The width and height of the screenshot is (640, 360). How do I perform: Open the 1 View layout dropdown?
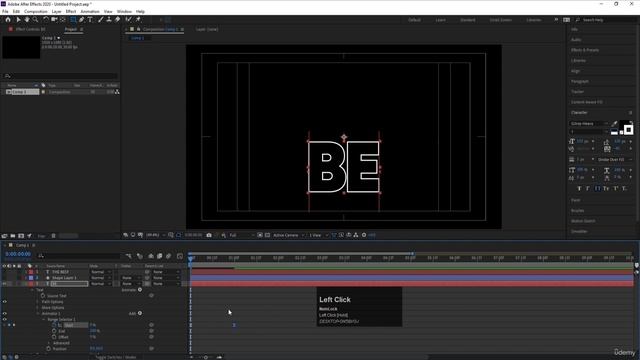(318, 235)
